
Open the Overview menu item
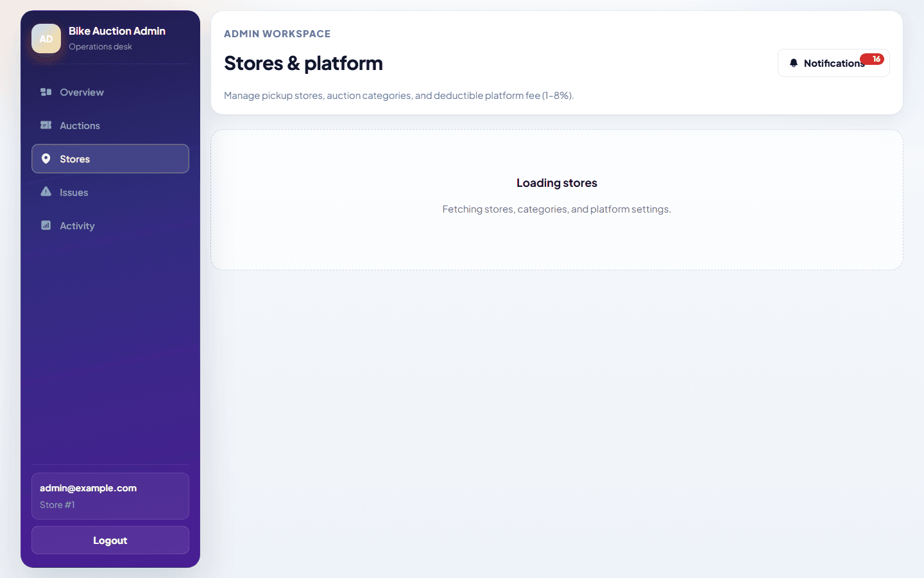110,92
